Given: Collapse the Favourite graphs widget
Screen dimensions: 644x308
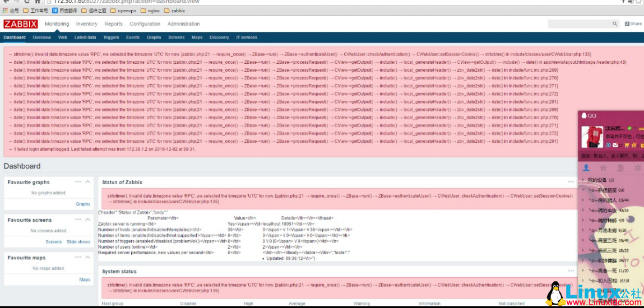Looking at the screenshot, I should [87, 181].
